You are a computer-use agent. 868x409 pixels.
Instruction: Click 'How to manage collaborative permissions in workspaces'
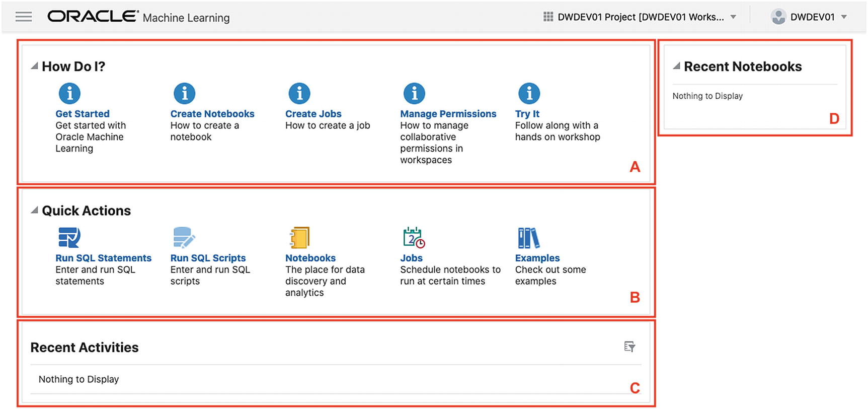tap(434, 143)
